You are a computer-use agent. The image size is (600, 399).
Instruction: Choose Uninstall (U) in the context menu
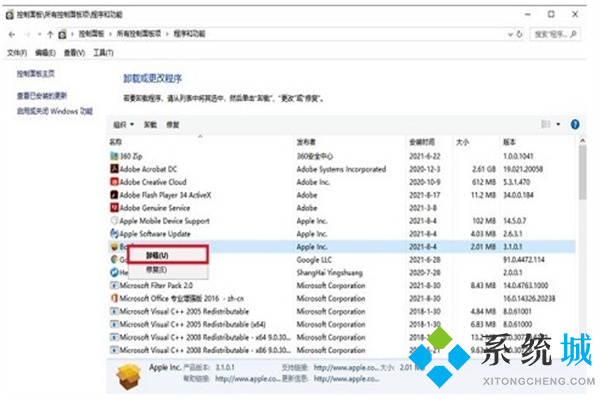(x=168, y=255)
